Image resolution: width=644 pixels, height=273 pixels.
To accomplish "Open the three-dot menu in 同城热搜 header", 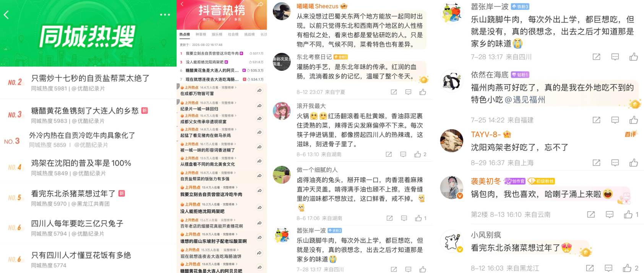I will [165, 15].
